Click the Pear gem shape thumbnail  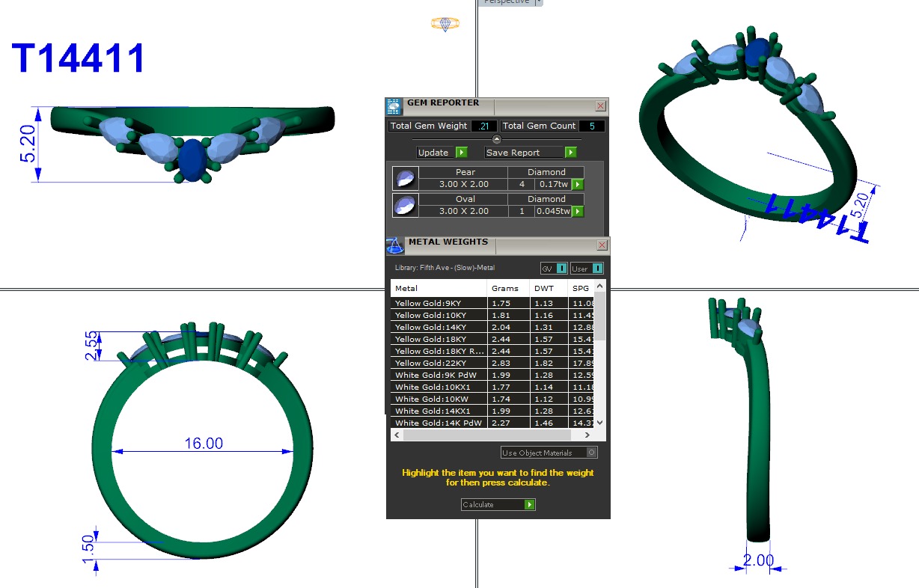click(405, 179)
